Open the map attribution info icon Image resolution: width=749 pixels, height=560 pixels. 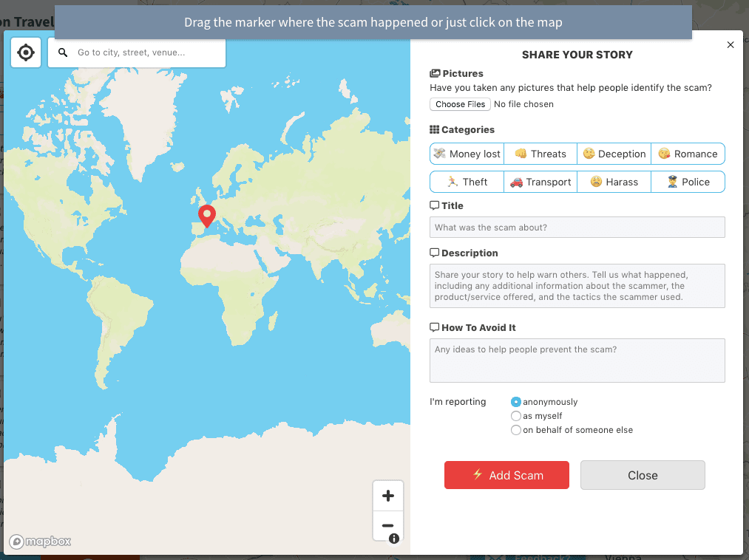[x=394, y=539]
